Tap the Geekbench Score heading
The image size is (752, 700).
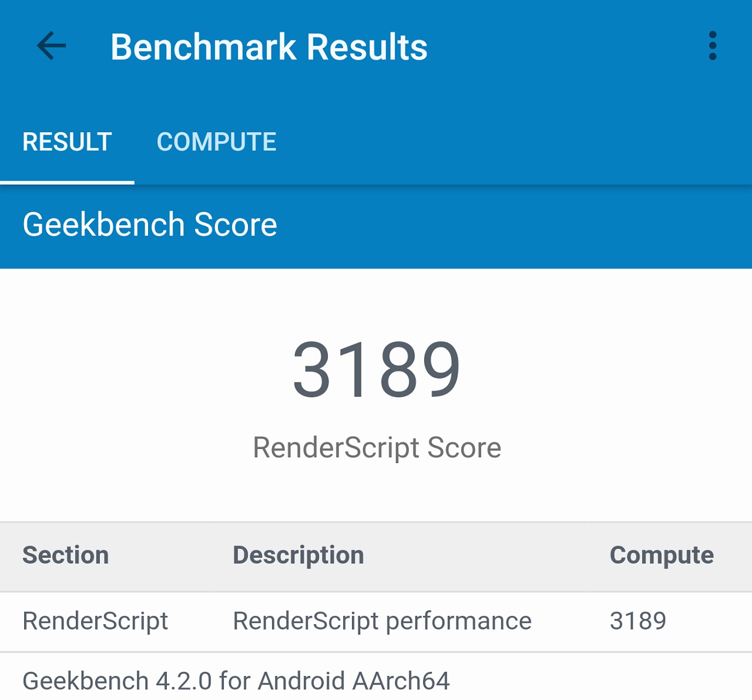[x=150, y=225]
